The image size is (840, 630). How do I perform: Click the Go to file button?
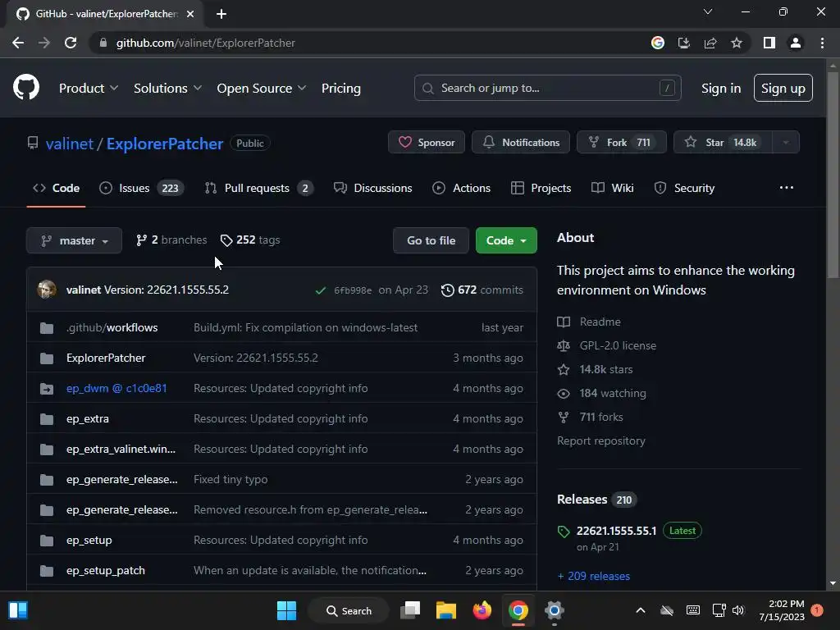coord(431,240)
